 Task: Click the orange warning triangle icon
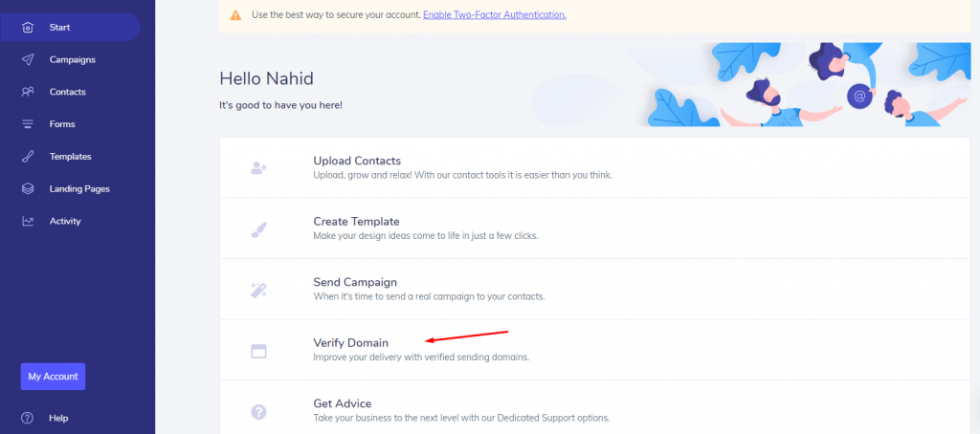[235, 14]
